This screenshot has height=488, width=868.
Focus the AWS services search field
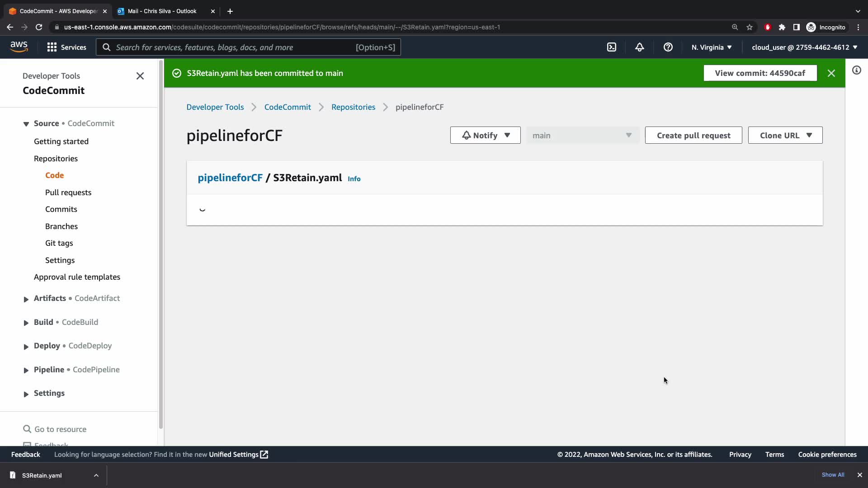(x=235, y=47)
